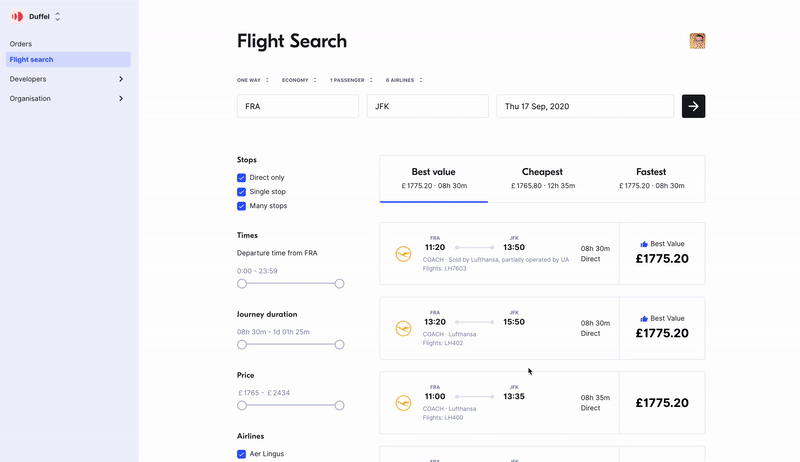Switch to the Best value tab
Viewport: 800px width, 462px height.
point(434,179)
